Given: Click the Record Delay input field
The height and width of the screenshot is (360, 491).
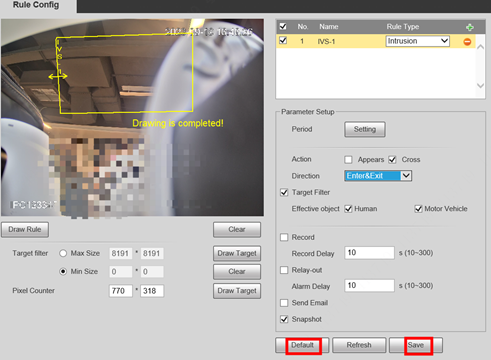Looking at the screenshot, I should click(369, 253).
